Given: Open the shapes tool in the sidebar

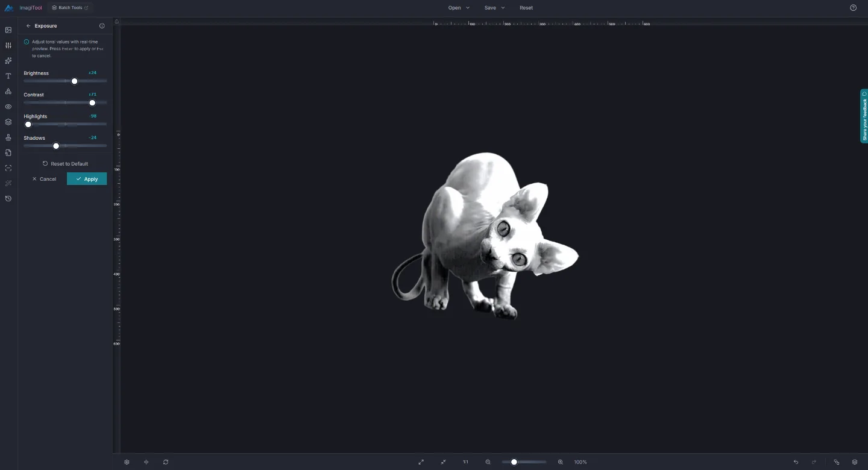Looking at the screenshot, I should pyautogui.click(x=8, y=91).
